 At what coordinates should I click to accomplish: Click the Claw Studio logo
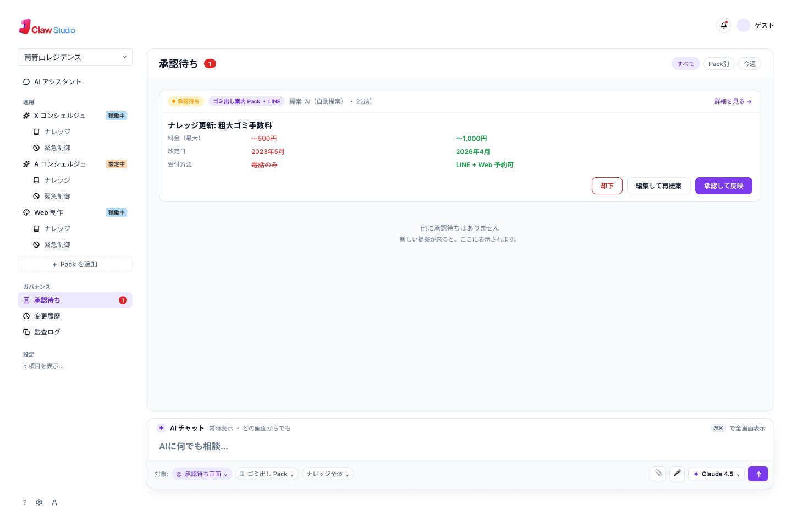pos(47,27)
